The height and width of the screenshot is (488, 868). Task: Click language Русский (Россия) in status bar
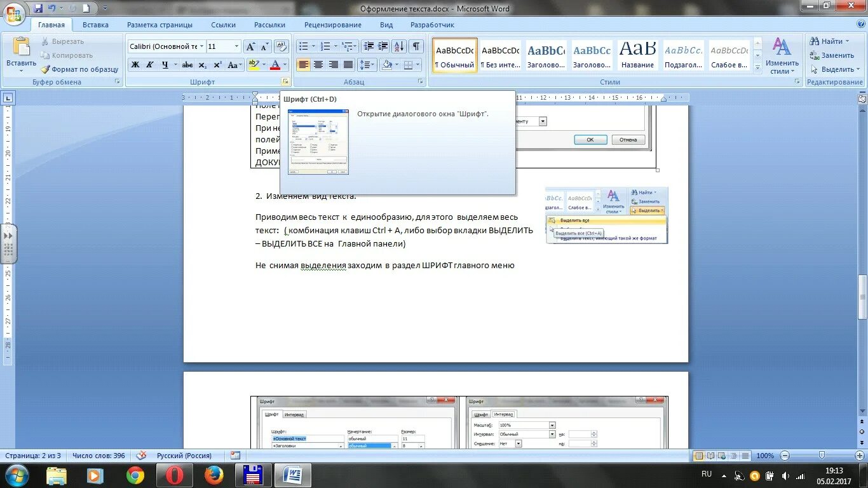pyautogui.click(x=184, y=456)
